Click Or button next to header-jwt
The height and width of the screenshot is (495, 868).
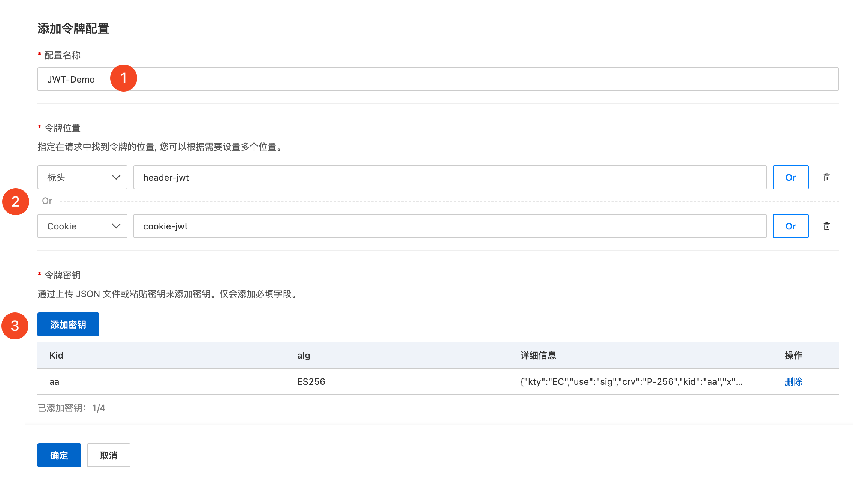[790, 177]
